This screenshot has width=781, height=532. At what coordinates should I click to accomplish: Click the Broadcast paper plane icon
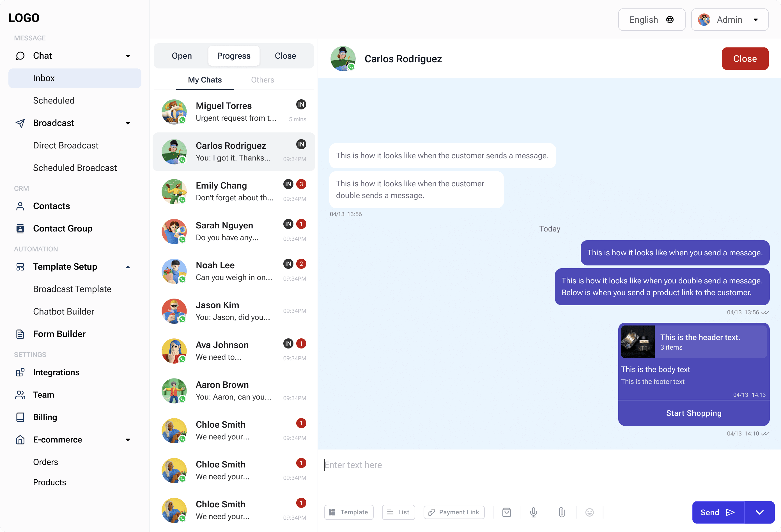tap(20, 123)
